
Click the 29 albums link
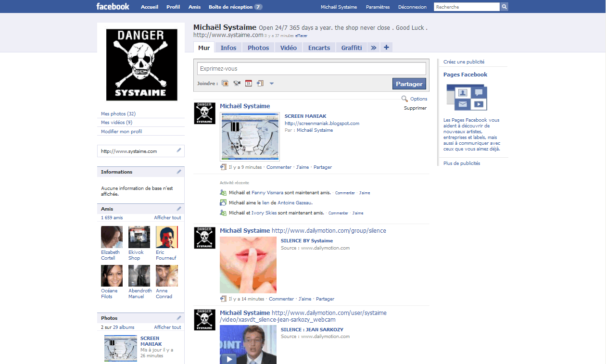tap(124, 327)
